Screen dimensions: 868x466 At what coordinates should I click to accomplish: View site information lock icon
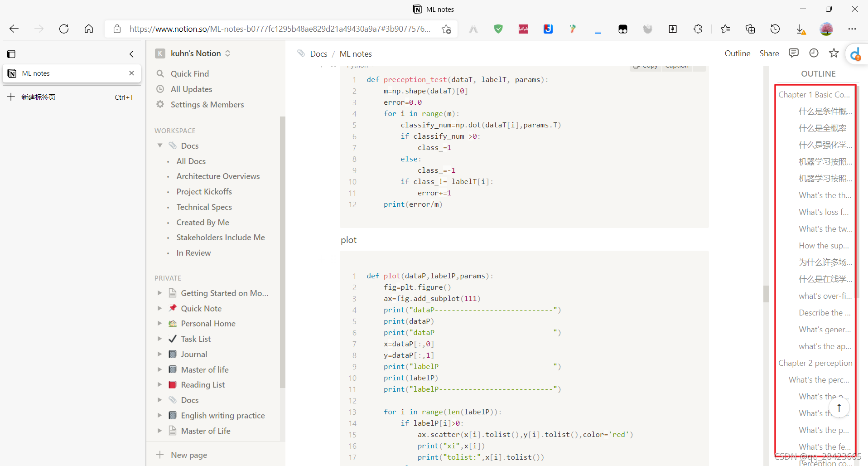[117, 29]
